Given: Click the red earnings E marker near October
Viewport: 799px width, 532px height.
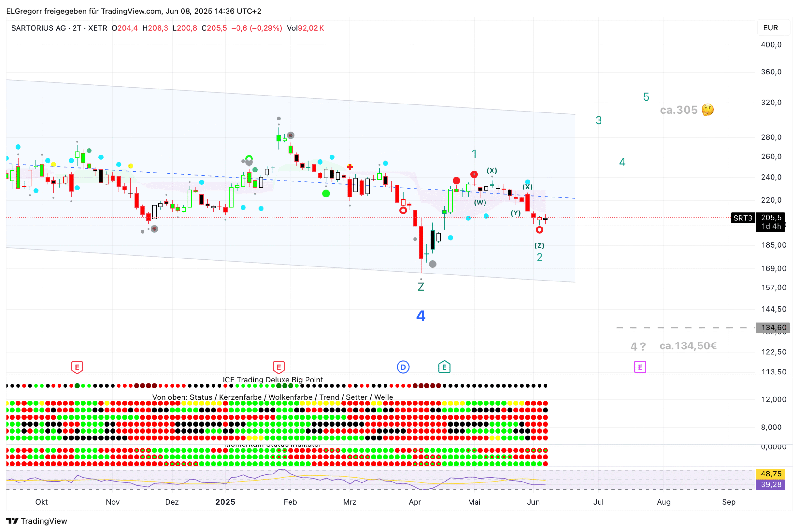Looking at the screenshot, I should (x=77, y=367).
